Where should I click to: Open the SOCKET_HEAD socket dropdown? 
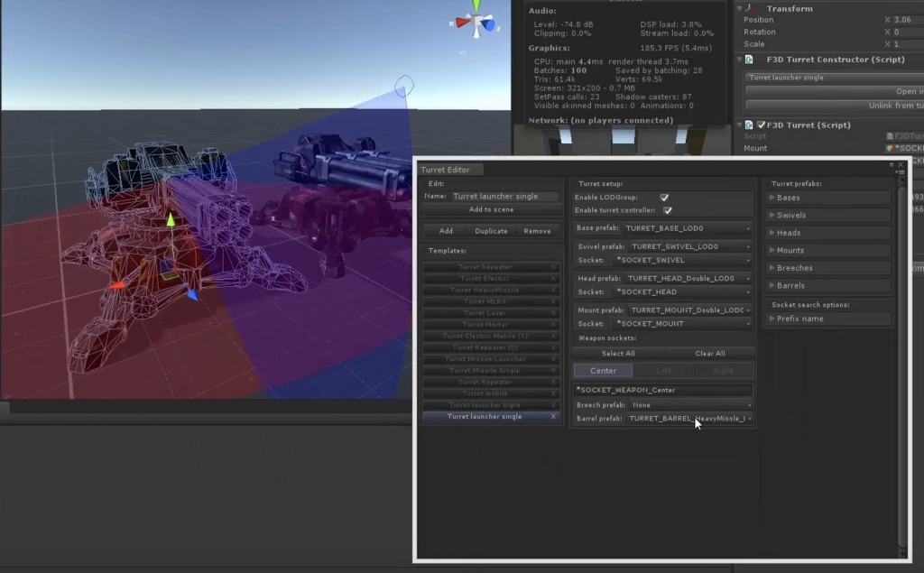[683, 291]
